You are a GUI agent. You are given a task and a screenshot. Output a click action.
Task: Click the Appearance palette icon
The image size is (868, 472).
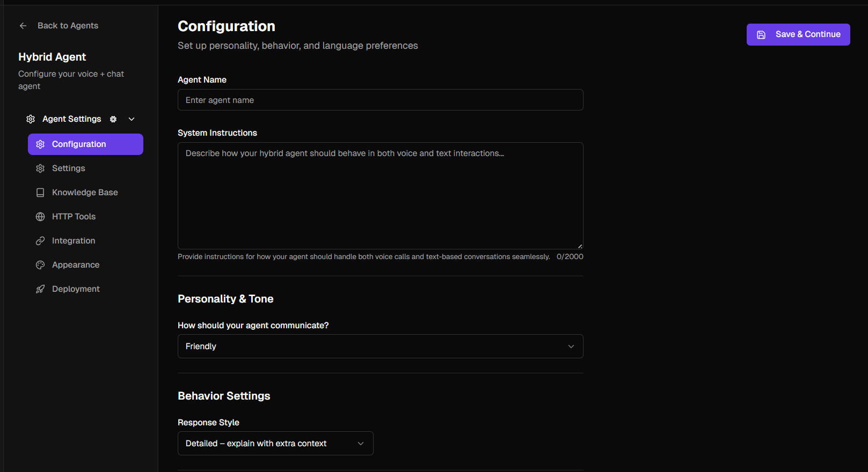pos(40,265)
